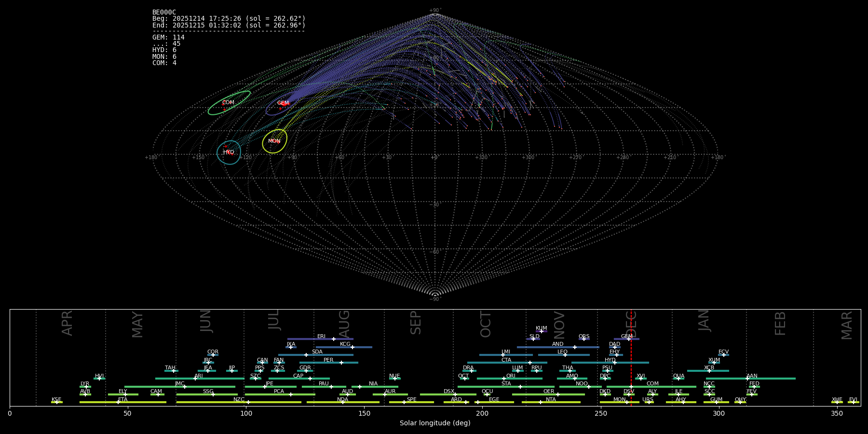Viewport: 868px width, 434px height.
Task: Click the AAN shower bar in timeline
Action: [x=751, y=379]
